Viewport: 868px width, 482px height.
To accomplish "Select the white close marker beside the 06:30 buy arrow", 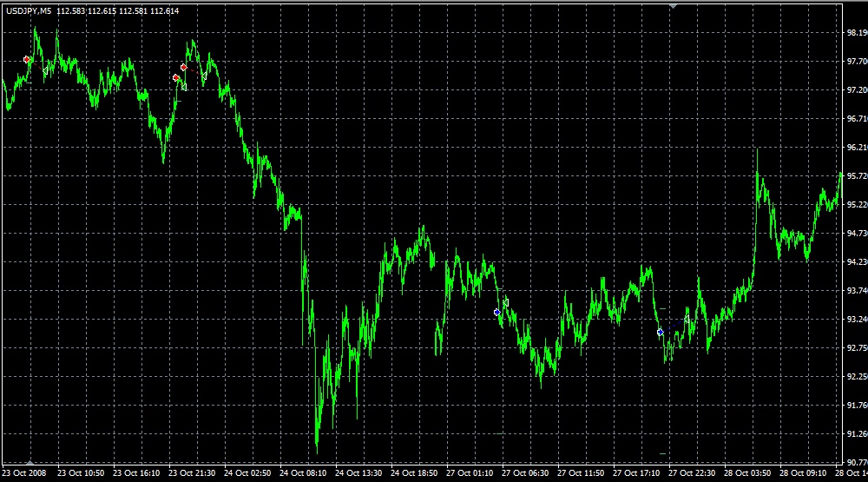I will (x=506, y=302).
